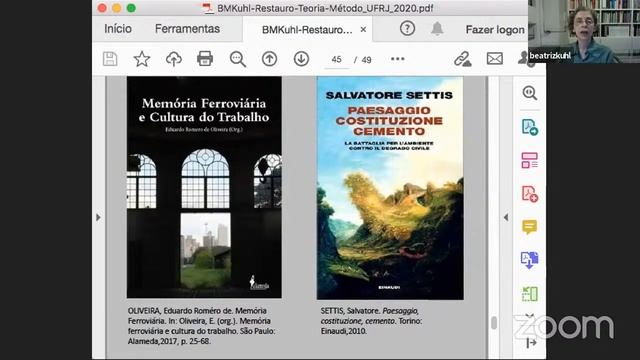Click the Memória Ferroviária book cover
Image resolution: width=640 pixels, height=360 pixels.
[204, 187]
